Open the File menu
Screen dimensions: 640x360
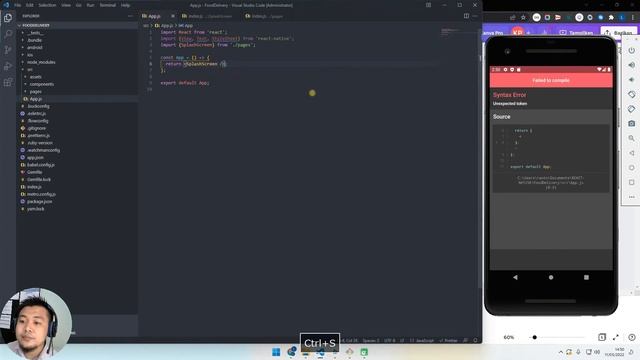[18, 5]
